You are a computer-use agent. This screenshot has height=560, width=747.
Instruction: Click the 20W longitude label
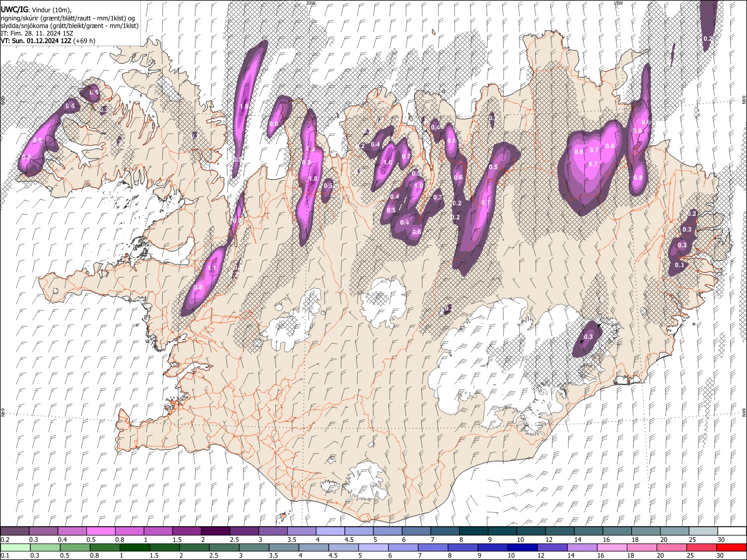click(311, 3)
